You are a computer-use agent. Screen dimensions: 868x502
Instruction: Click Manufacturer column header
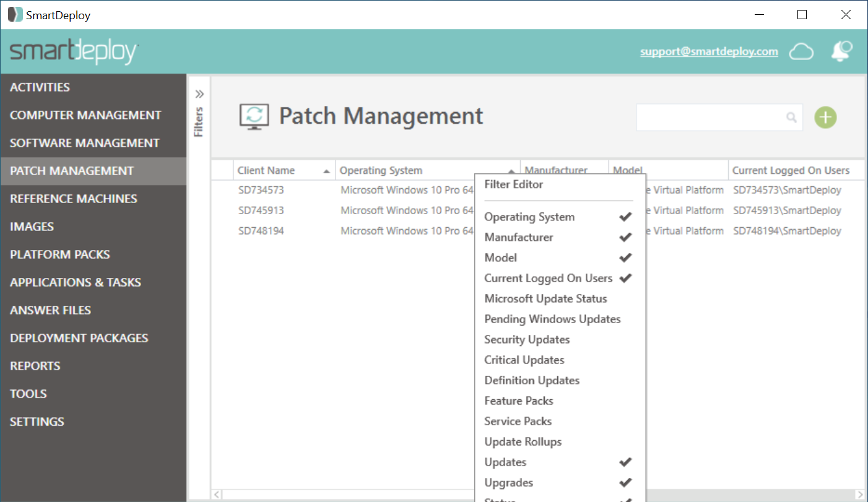point(564,168)
